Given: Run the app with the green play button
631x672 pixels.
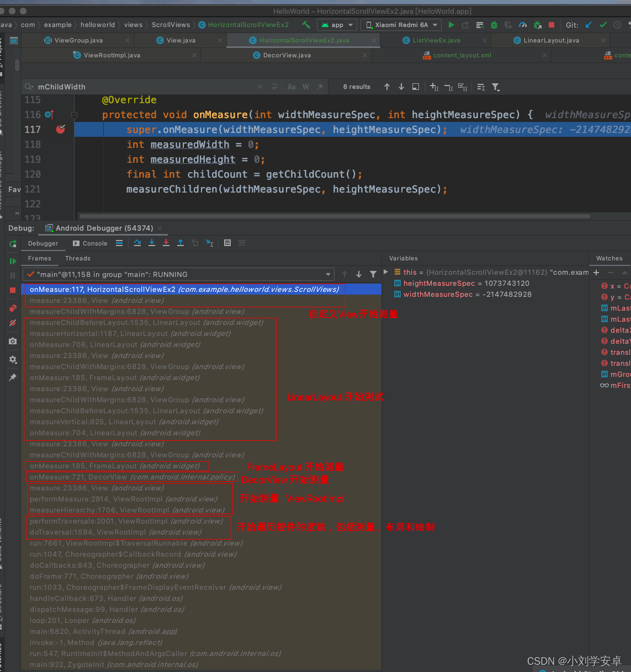Looking at the screenshot, I should click(x=451, y=24).
